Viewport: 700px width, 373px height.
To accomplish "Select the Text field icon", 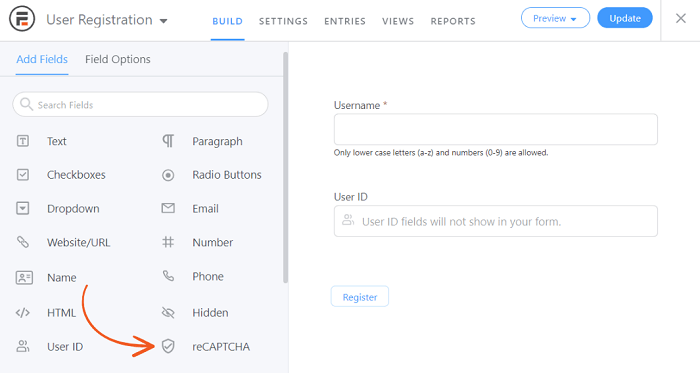I will 23,141.
